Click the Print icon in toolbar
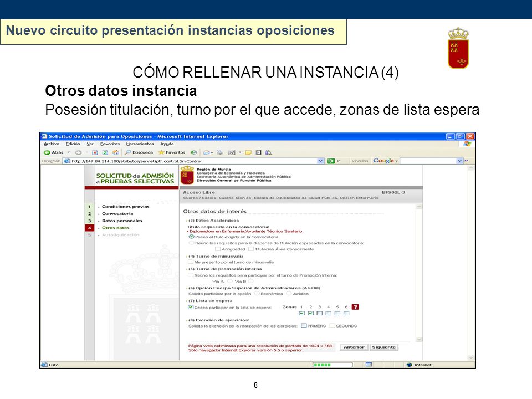Image resolution: width=532 pixels, height=399 pixels. click(220, 153)
